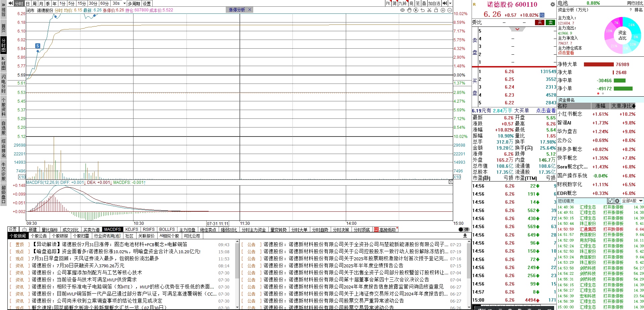Close the MACDFS indicator panel X box
Screen dimensions: 644x310
click(x=450, y=182)
